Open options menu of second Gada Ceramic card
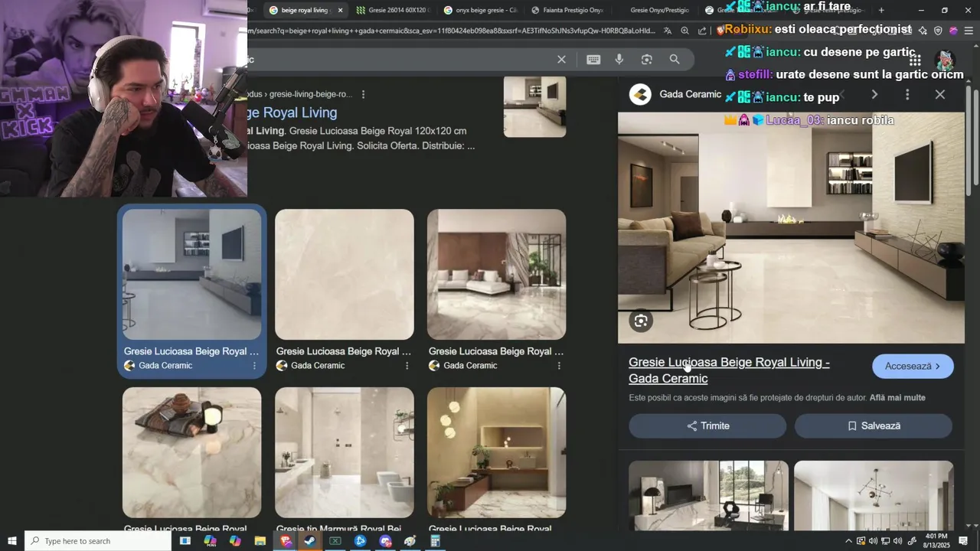980x551 pixels. tap(407, 366)
